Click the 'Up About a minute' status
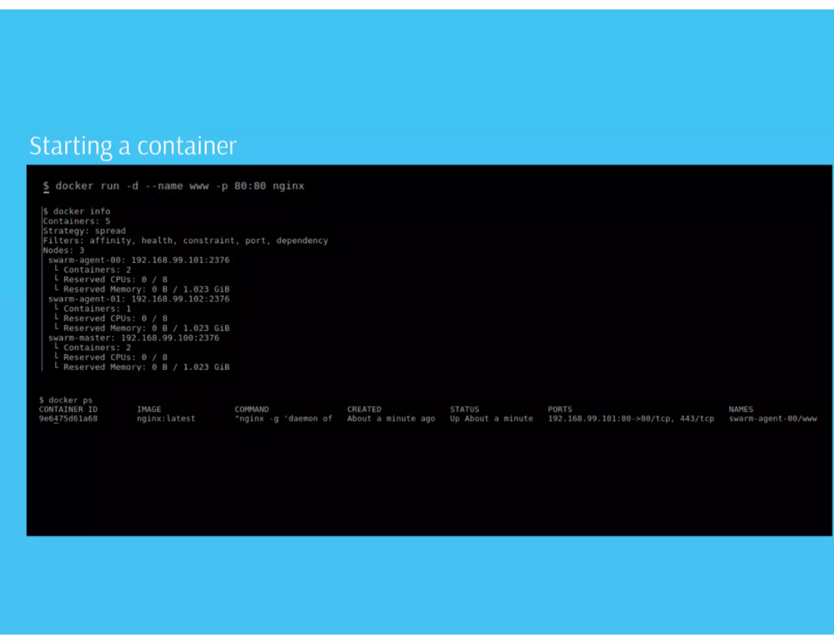The image size is (834, 644). (x=491, y=419)
